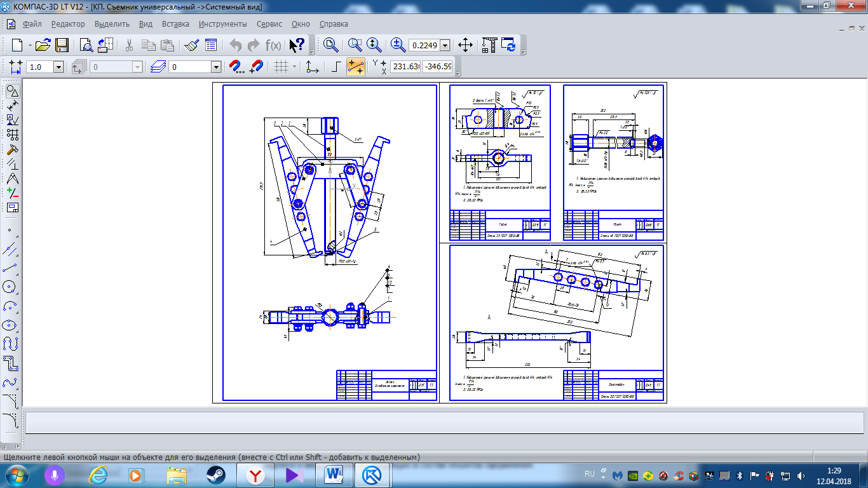This screenshot has width=868, height=488.
Task: Open the Инструменты menu
Action: click(x=222, y=24)
